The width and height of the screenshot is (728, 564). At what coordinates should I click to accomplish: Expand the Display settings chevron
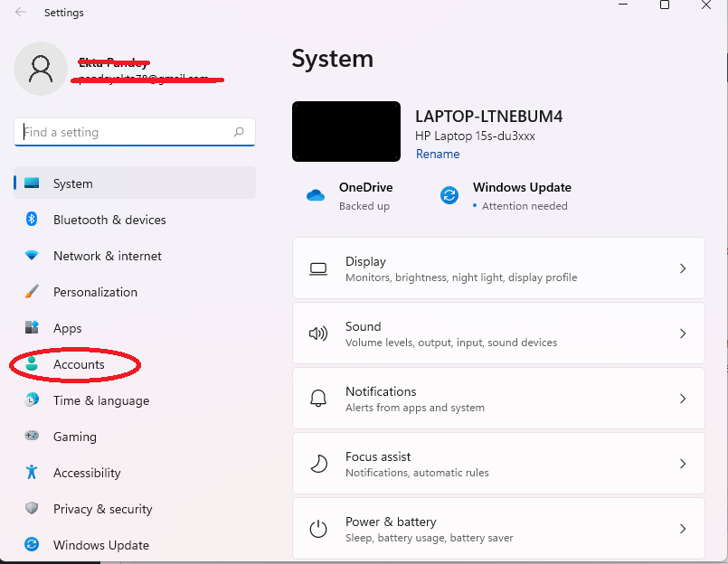click(x=683, y=268)
